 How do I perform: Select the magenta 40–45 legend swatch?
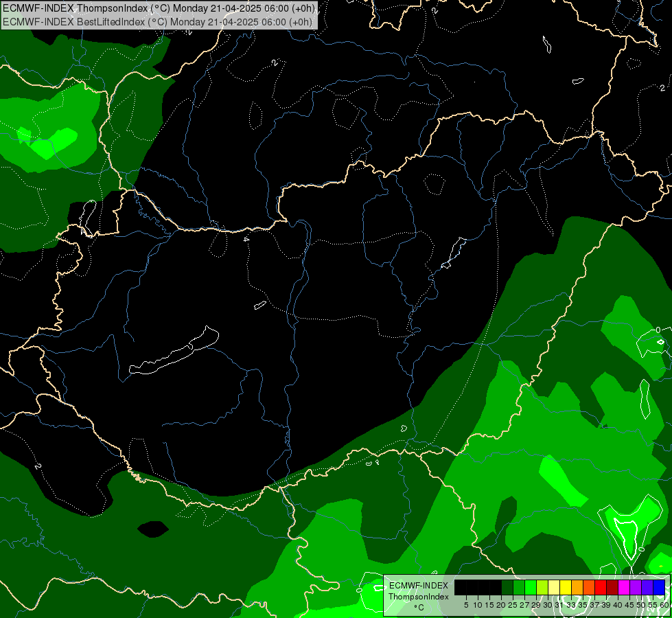(624, 587)
